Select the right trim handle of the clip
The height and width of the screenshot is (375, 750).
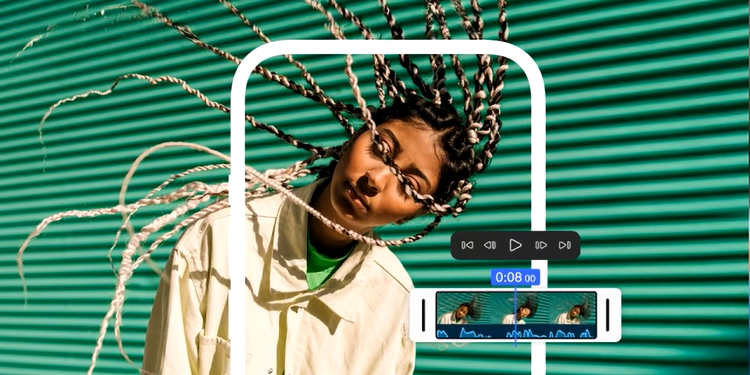click(x=607, y=315)
